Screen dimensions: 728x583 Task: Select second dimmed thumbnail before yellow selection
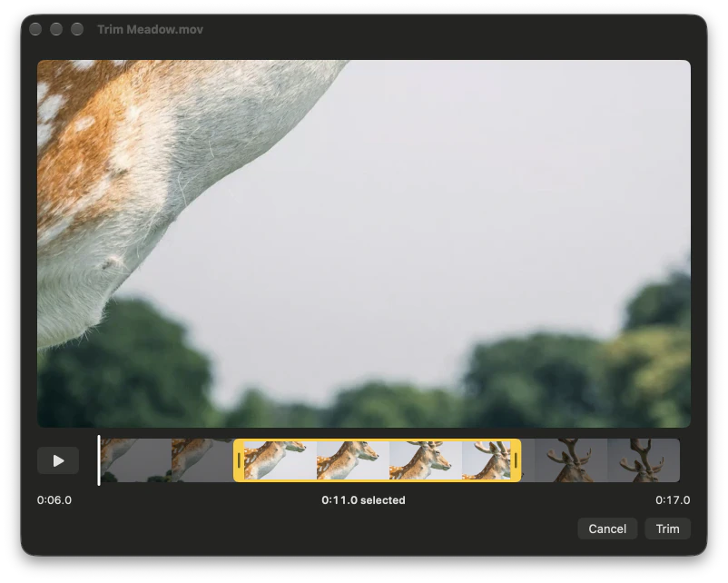coord(203,460)
